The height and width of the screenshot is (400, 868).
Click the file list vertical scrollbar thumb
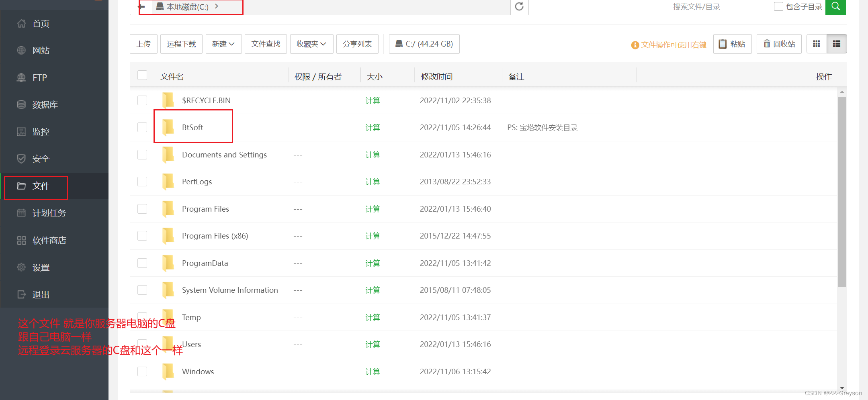[842, 192]
